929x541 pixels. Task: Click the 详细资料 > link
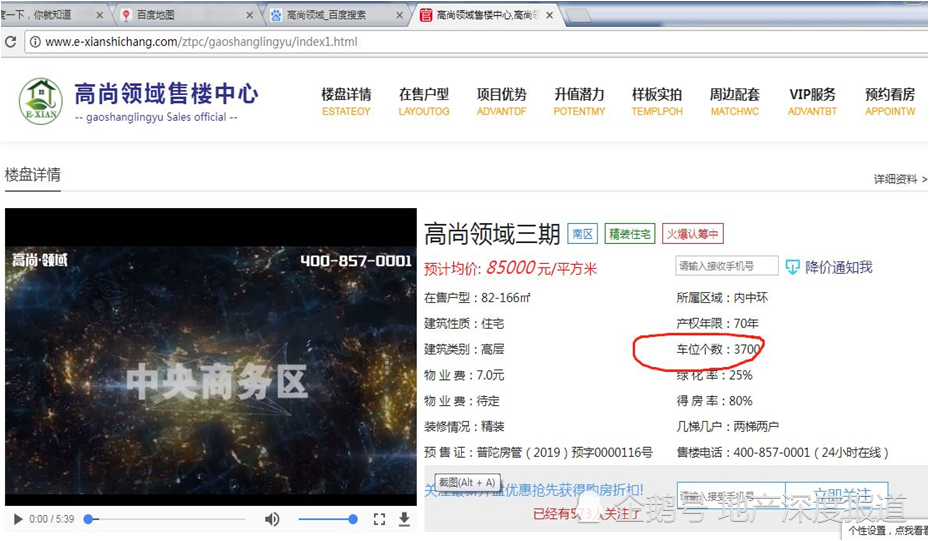900,180
